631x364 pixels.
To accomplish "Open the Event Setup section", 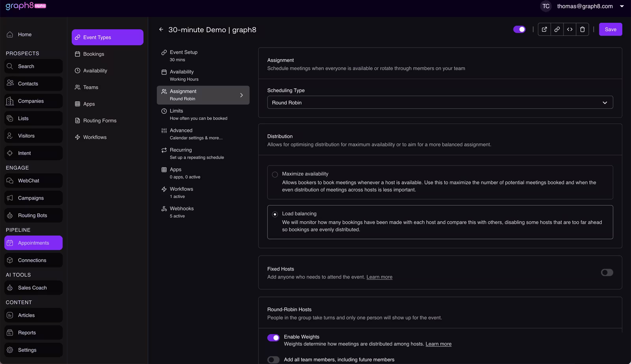I will [x=203, y=56].
